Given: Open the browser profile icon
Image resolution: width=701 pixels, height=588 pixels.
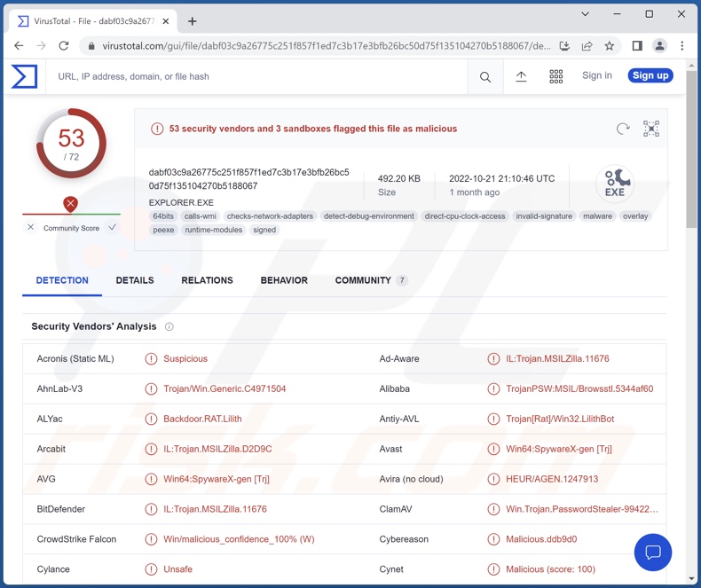Looking at the screenshot, I should (x=659, y=45).
